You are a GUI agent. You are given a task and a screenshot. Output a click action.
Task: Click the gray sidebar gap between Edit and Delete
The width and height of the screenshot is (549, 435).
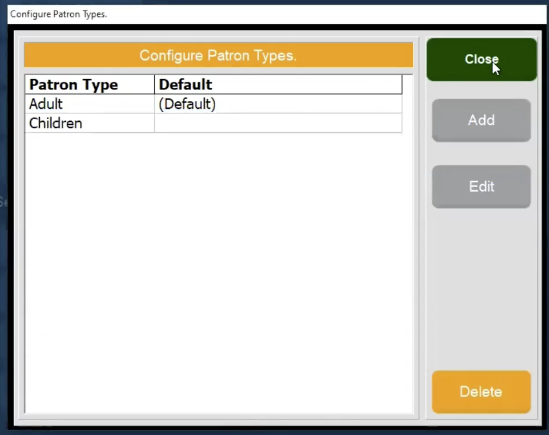click(x=481, y=289)
